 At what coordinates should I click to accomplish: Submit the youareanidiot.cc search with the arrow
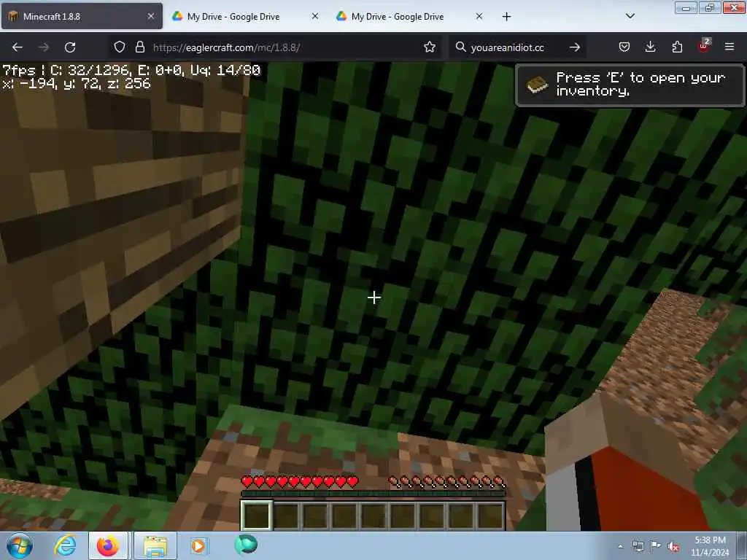click(x=575, y=47)
